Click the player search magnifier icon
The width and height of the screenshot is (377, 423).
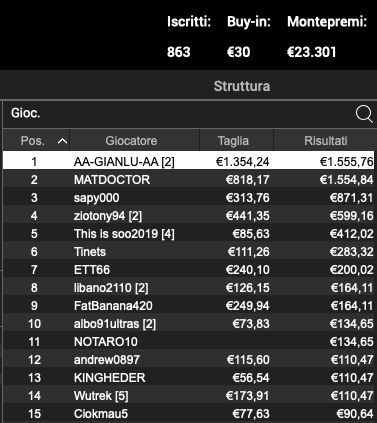point(364,114)
